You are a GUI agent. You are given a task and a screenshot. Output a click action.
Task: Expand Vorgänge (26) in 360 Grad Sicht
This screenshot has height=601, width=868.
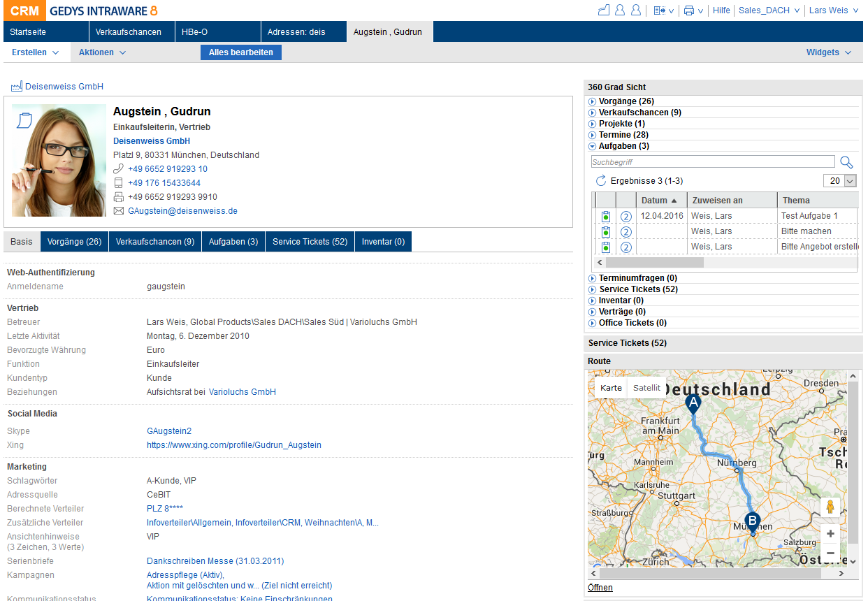coord(593,101)
